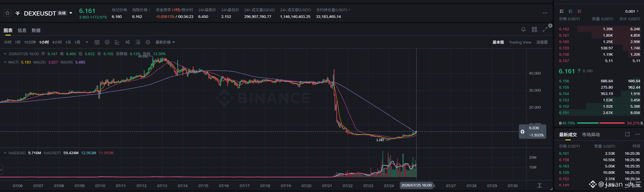Viewport: 644px width, 192px height.
Task: Open the DEXEUSDT pair selector dropdown arrow
Action: 71,13
